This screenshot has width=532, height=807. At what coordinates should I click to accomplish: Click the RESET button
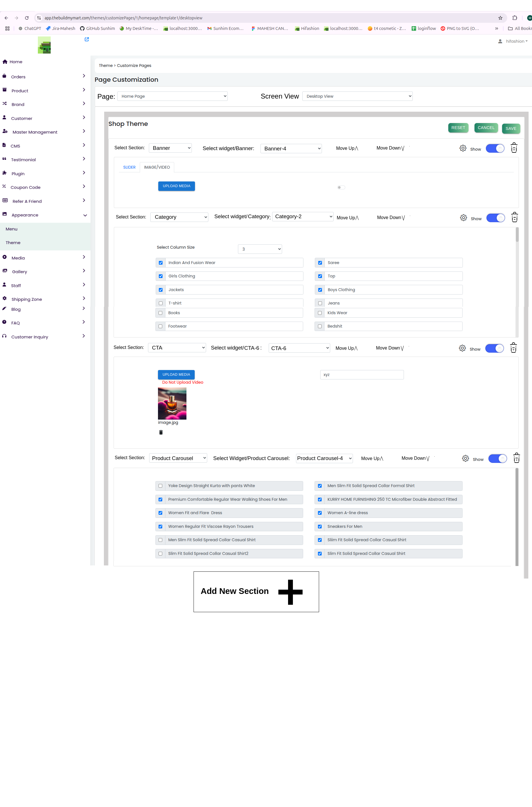point(458,128)
